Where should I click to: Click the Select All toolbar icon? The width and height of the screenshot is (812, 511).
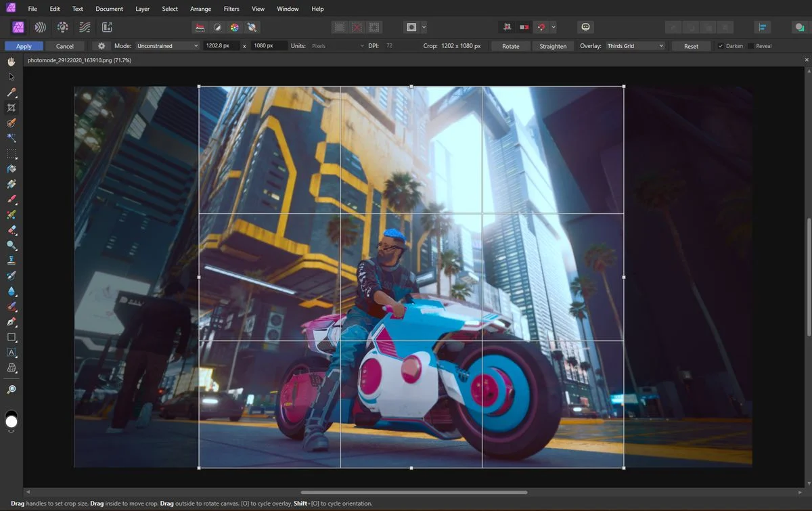(x=340, y=27)
